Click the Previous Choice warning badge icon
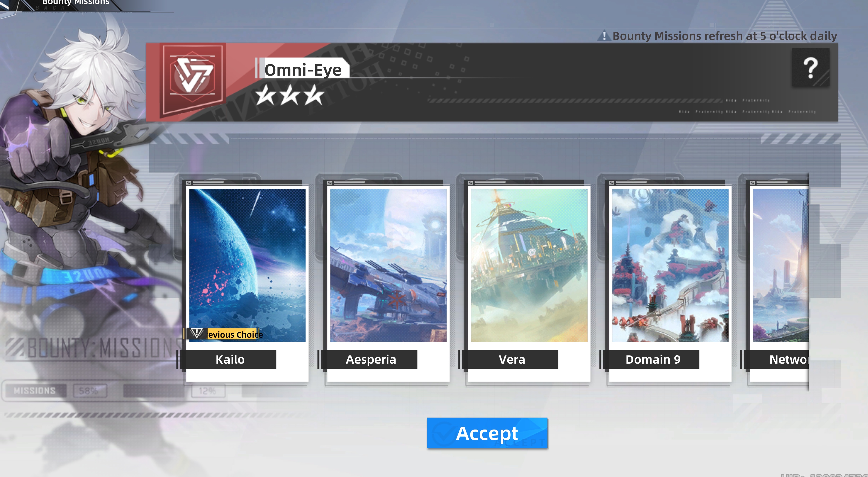The height and width of the screenshot is (477, 868). (196, 334)
